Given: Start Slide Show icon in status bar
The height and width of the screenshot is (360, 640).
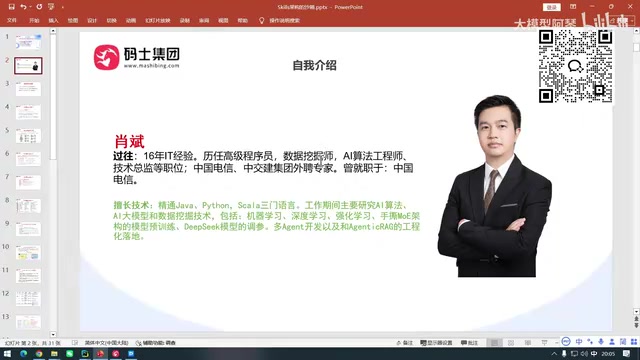Looking at the screenshot, I should coord(544,343).
